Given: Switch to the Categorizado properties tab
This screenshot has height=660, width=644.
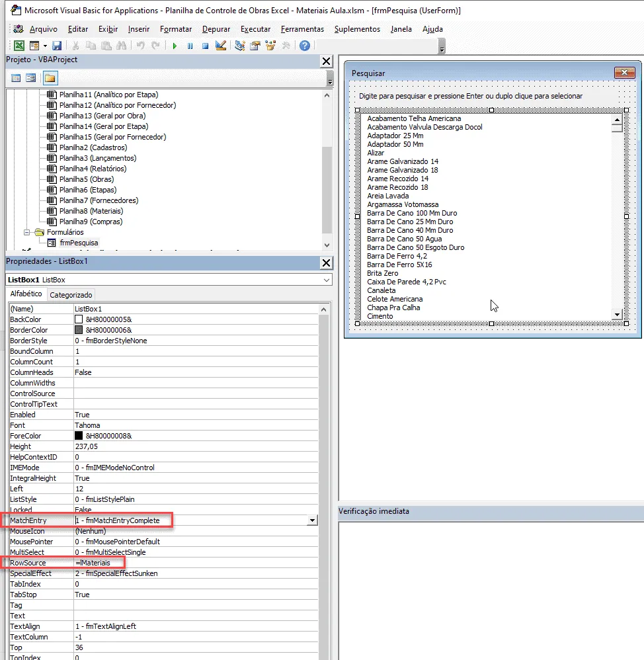Looking at the screenshot, I should [71, 295].
